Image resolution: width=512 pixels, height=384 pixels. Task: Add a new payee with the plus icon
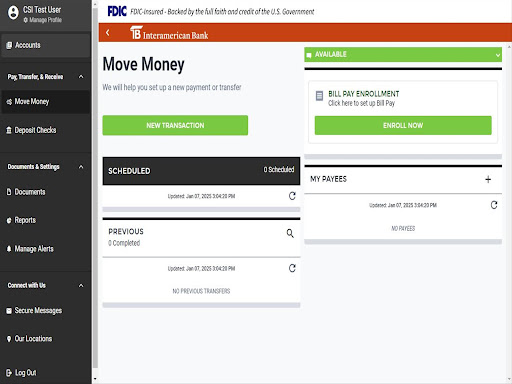pyautogui.click(x=488, y=179)
